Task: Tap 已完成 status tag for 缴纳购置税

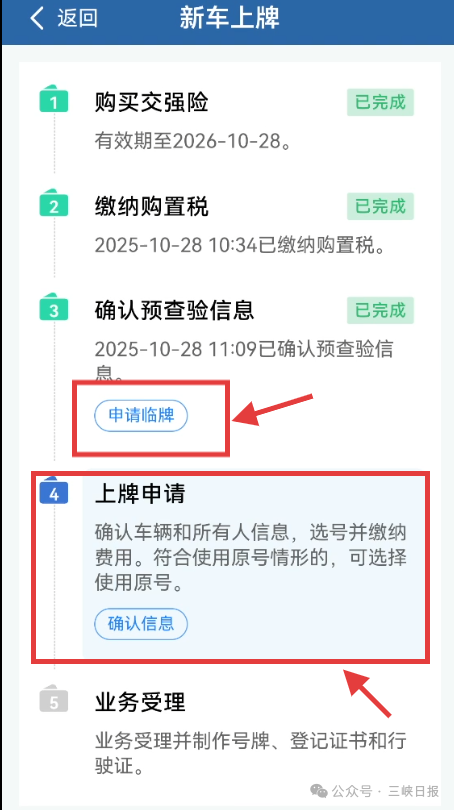Action: [380, 206]
